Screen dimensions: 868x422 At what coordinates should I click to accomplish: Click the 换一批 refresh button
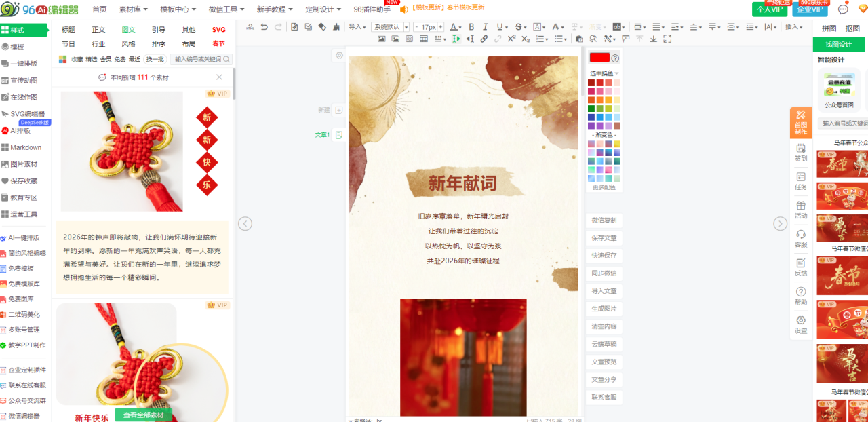click(x=155, y=59)
